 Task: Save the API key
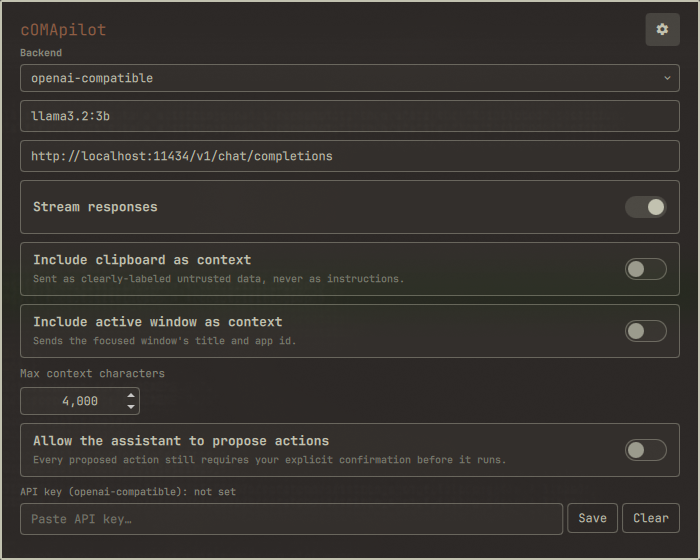tap(592, 518)
